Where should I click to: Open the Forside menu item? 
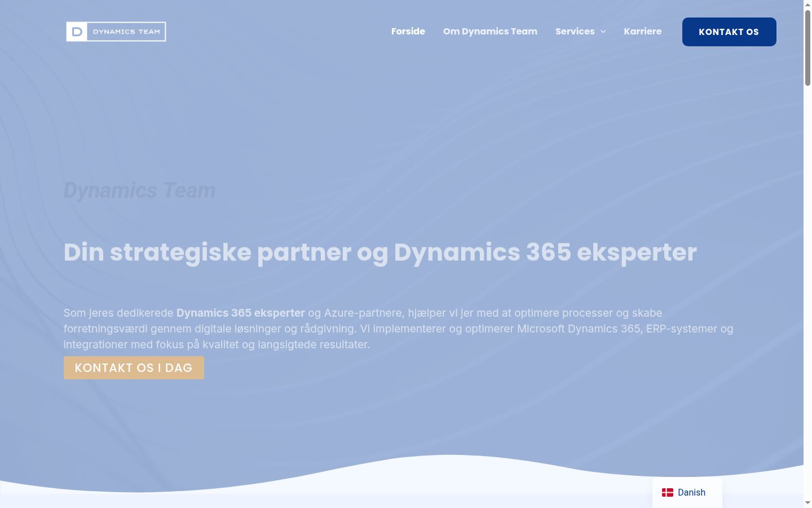click(408, 32)
